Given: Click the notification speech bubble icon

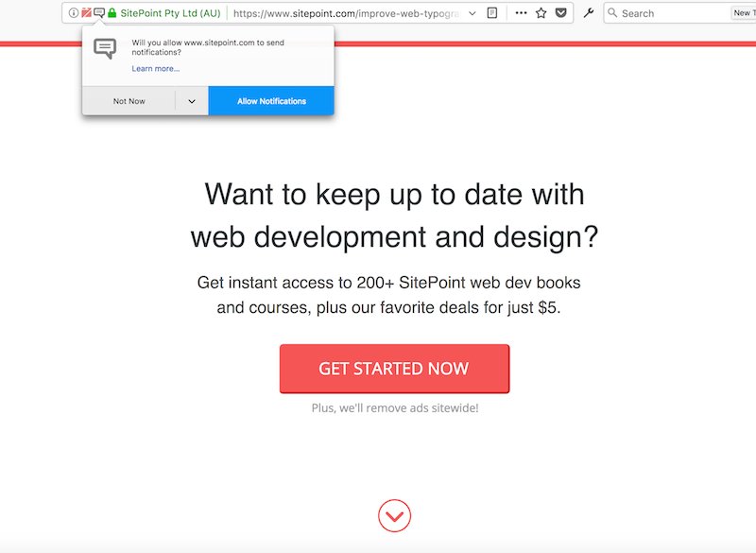Looking at the screenshot, I should click(x=97, y=13).
